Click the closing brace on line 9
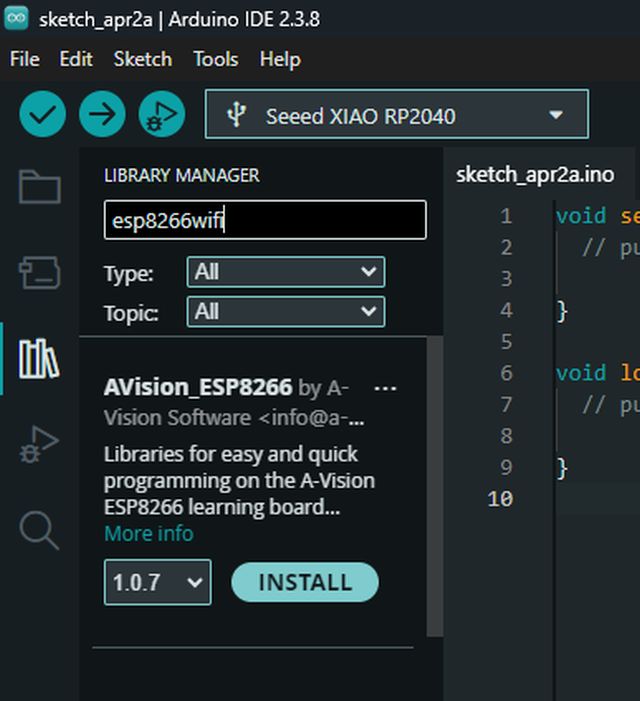Screen dimensions: 640x701 [561, 468]
